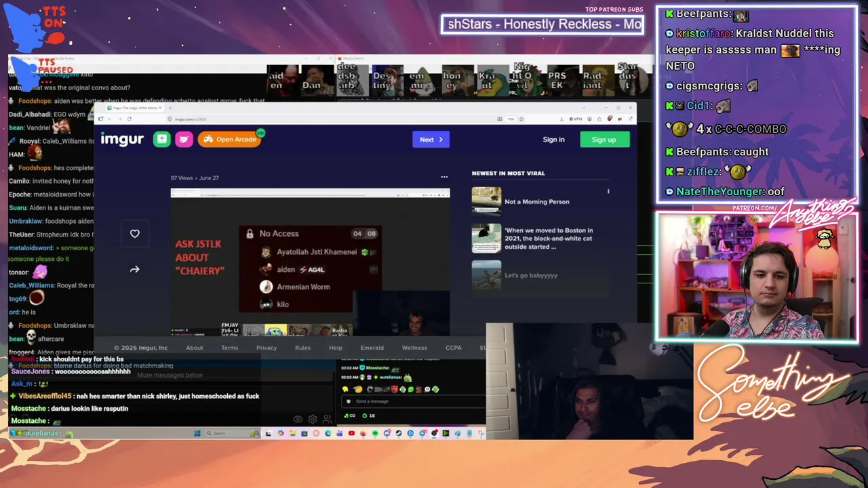Image resolution: width=868 pixels, height=488 pixels.
Task: Go back in the imgur browser window
Action: click(x=111, y=119)
